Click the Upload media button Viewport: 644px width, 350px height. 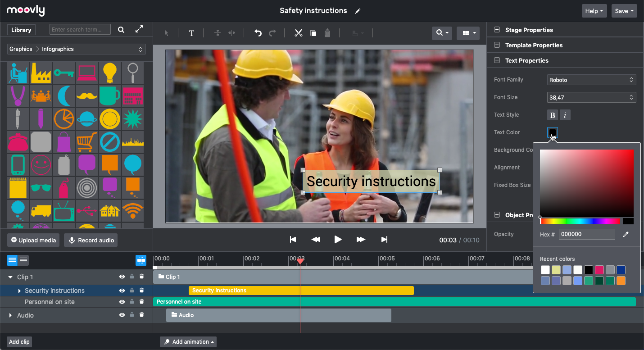[34, 240]
